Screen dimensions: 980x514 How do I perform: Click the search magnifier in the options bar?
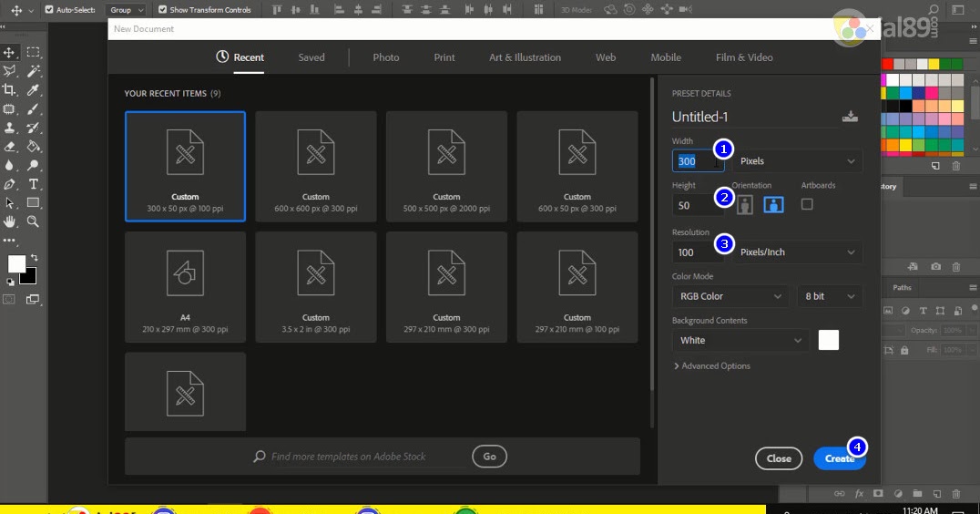click(x=934, y=9)
